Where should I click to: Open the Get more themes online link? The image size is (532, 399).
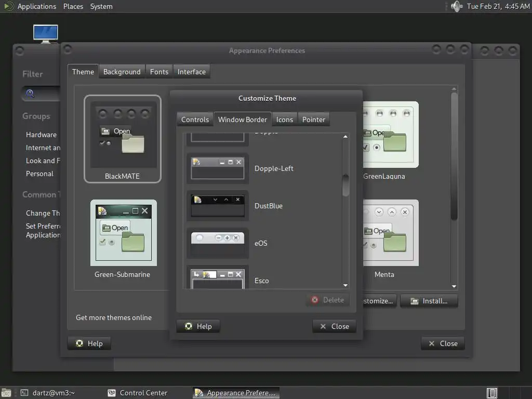coord(114,317)
